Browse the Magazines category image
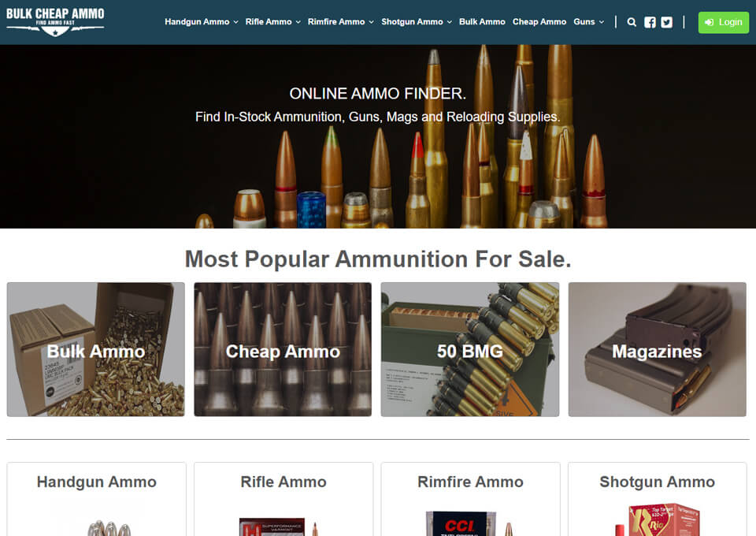The width and height of the screenshot is (756, 536). click(x=657, y=349)
